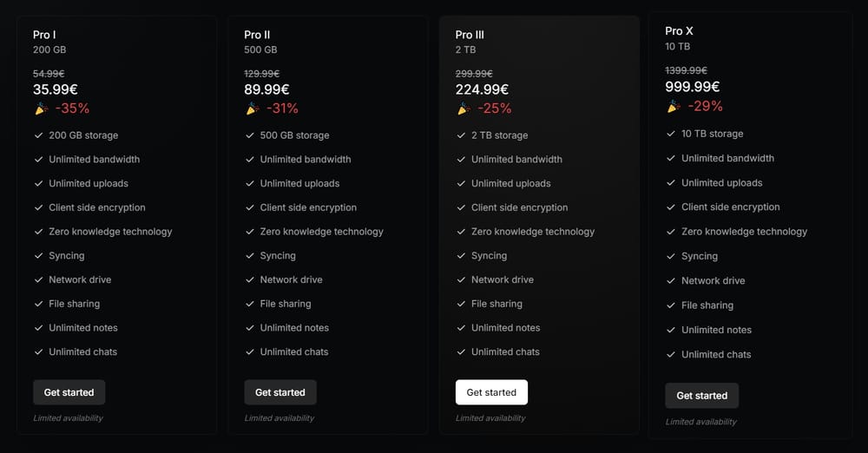The width and height of the screenshot is (868, 453).
Task: Click Get started under Pro II
Action: (280, 392)
